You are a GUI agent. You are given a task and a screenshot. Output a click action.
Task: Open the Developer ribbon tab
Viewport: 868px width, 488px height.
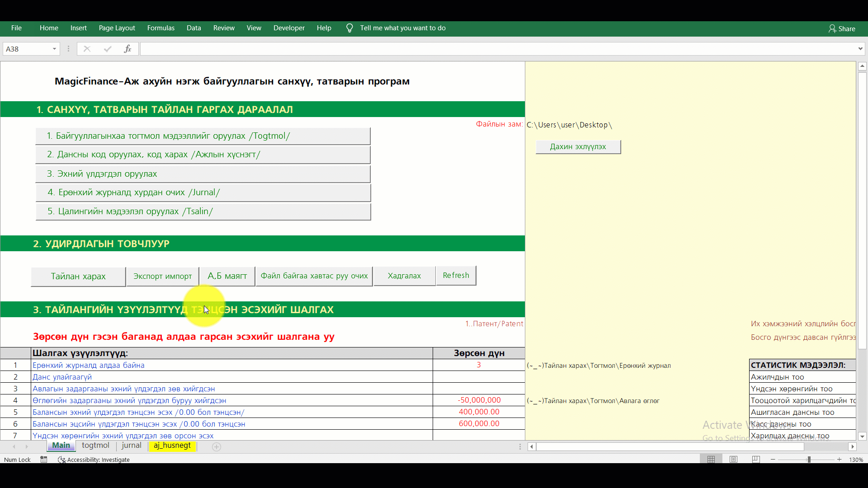(288, 28)
